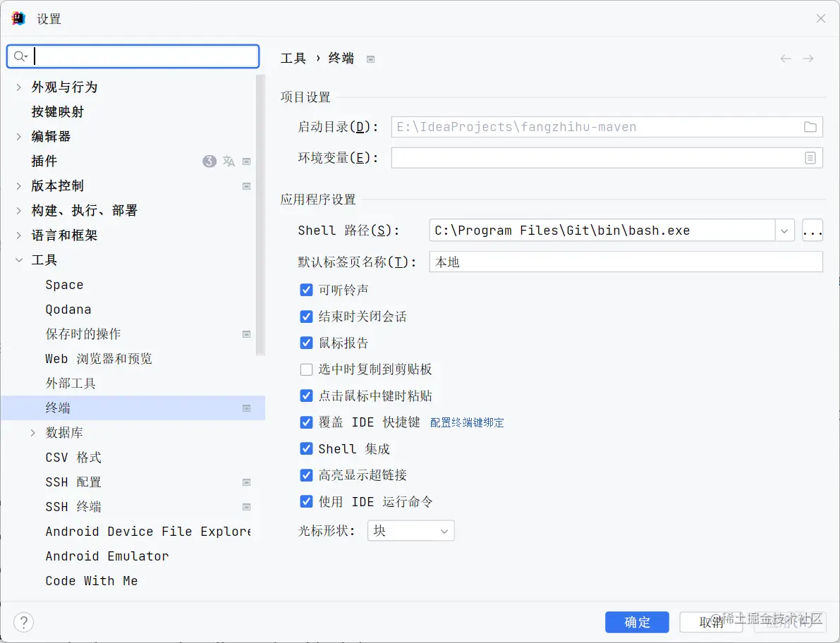Open Qodana settings page
Viewport: 840px width, 643px height.
[68, 310]
